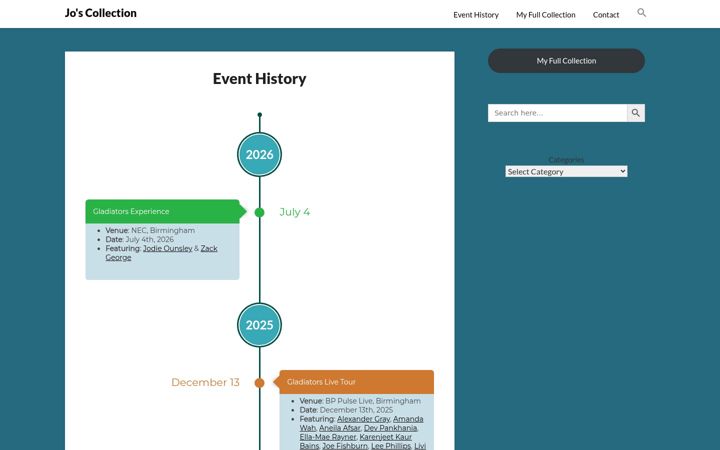Open the header search magnifier icon
Viewport: 720px width, 450px height.
click(x=641, y=13)
